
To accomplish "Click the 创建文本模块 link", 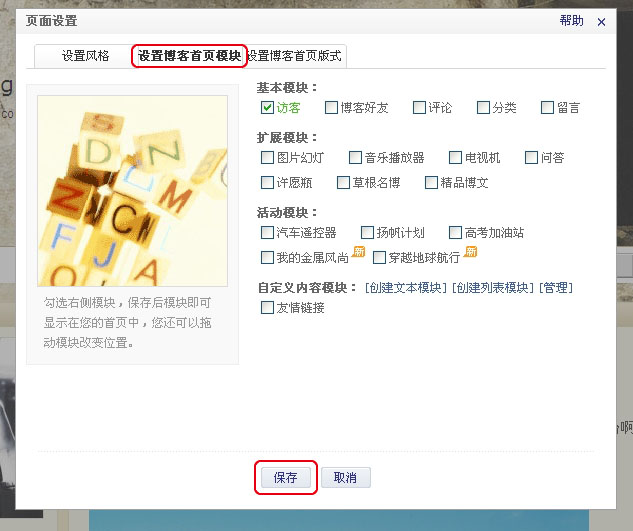I will [x=406, y=288].
